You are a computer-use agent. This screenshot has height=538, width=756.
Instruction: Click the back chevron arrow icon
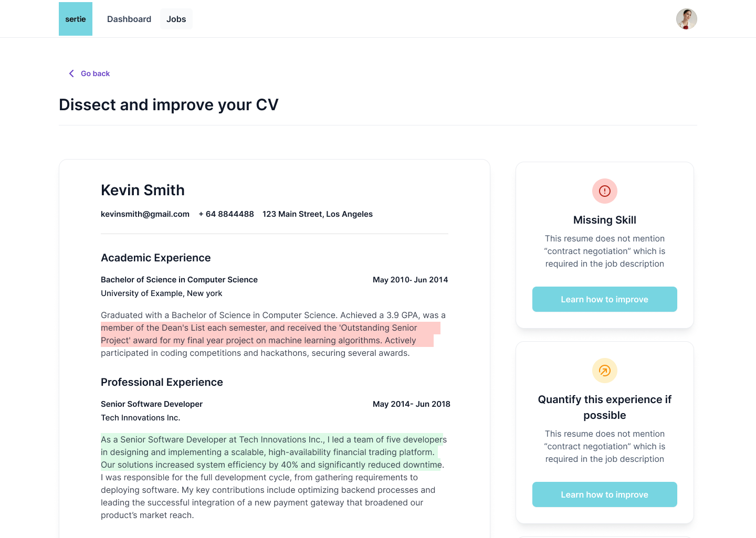[x=71, y=73]
